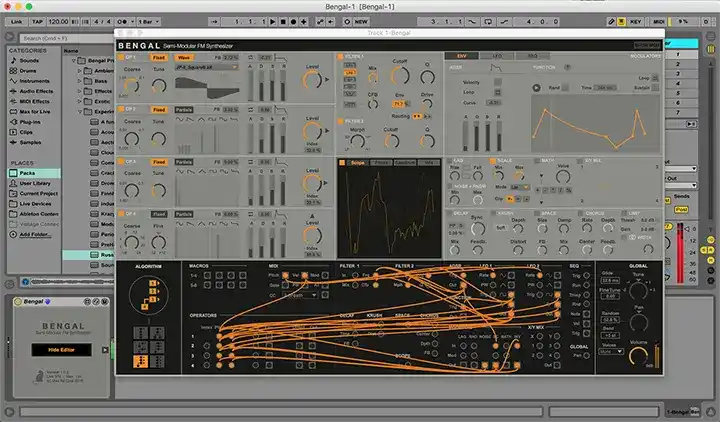This screenshot has height=422, width=720.
Task: Switch to the SEQ modulator tab
Action: pyautogui.click(x=532, y=56)
